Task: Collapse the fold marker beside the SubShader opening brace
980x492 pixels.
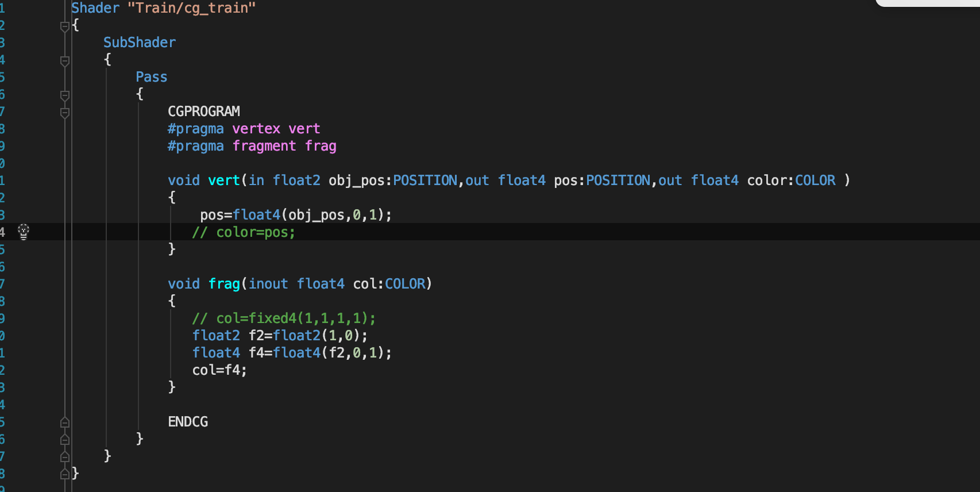Action: (x=65, y=60)
